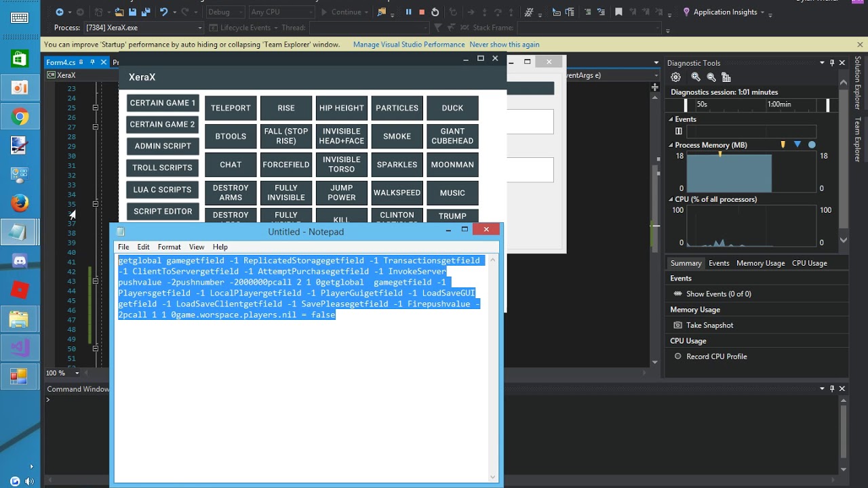
Task: Open the Notepad File menu
Action: [x=123, y=247]
